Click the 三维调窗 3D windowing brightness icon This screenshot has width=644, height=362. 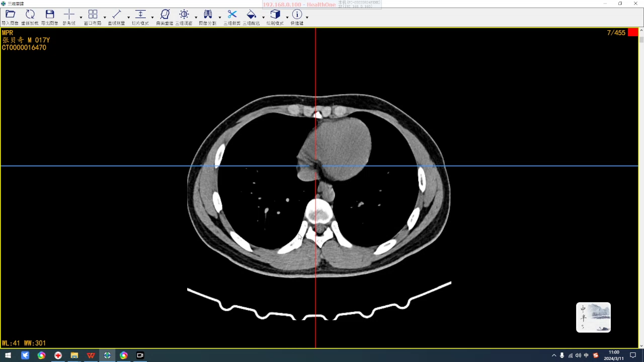click(184, 15)
